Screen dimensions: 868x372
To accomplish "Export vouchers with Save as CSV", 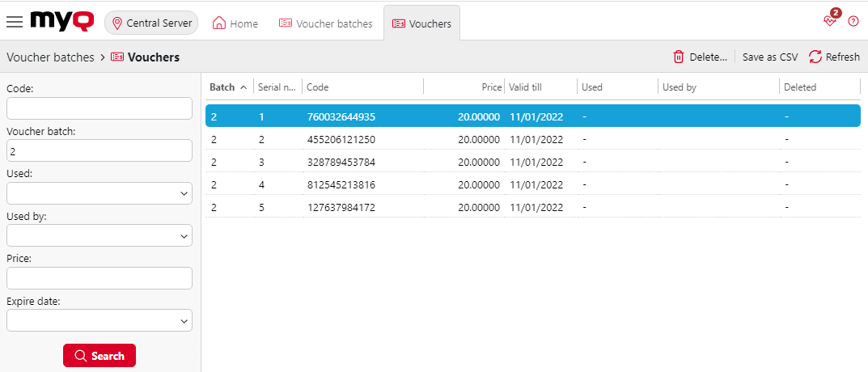I will (x=770, y=57).
